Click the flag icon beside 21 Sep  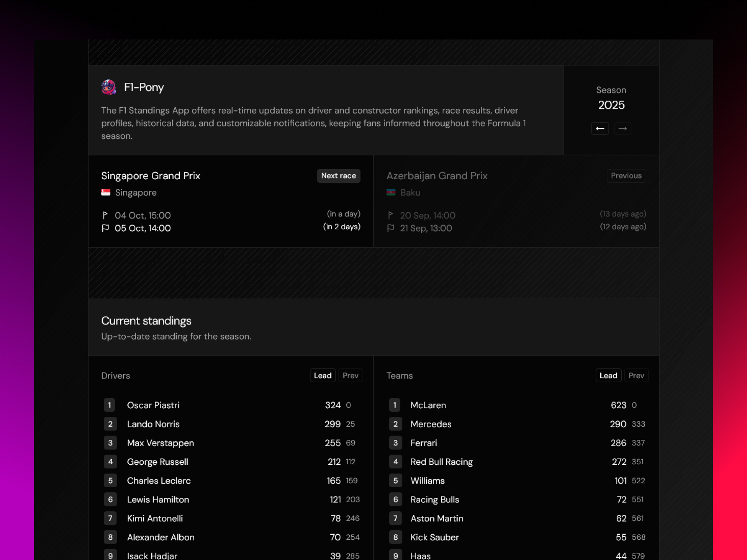(391, 228)
